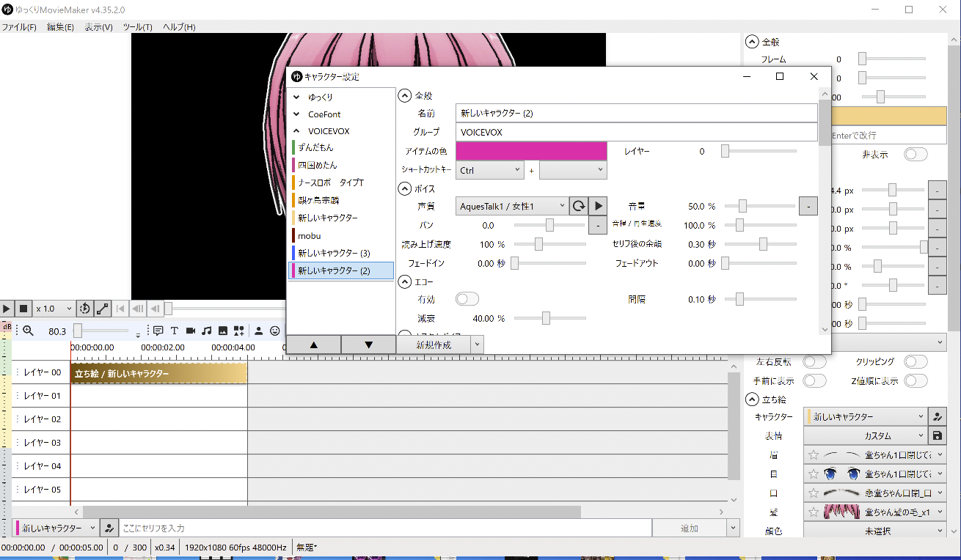Click the magenta アイテムの色 color swatch
This screenshot has width=961, height=560.
(x=531, y=151)
